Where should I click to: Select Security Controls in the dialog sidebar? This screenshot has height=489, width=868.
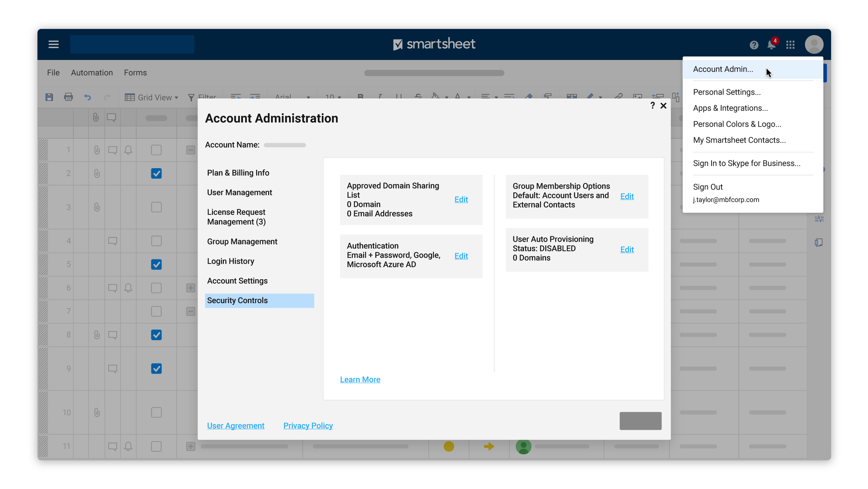coord(237,300)
